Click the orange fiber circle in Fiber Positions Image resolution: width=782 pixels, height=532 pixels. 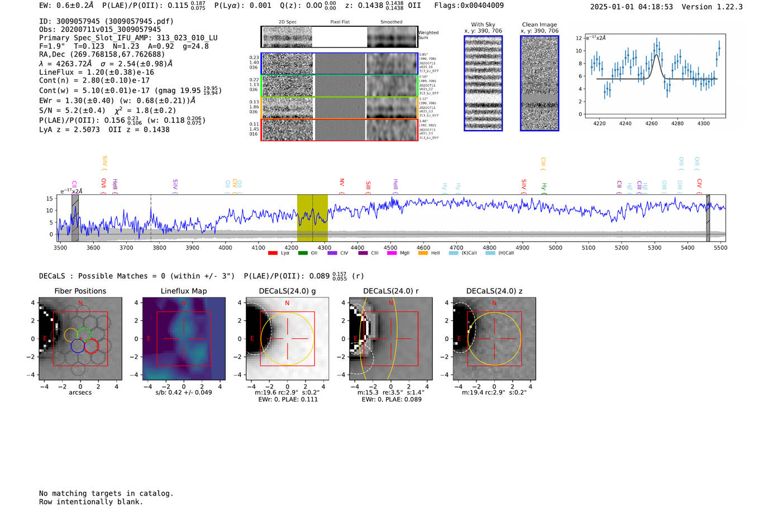[x=71, y=335]
